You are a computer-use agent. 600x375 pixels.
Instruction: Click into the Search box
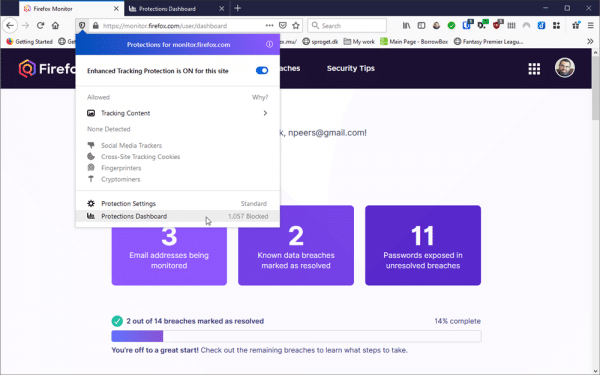(x=347, y=26)
